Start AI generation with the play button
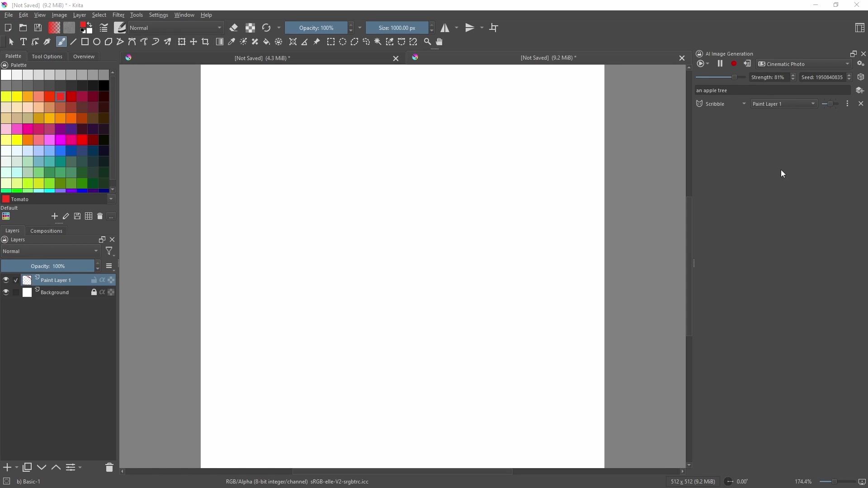 [x=702, y=64]
